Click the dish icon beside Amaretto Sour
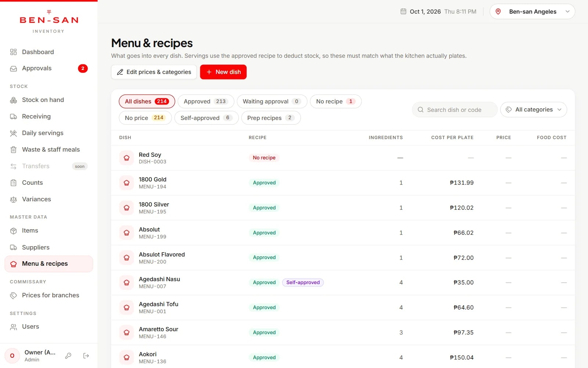588x368 pixels. 126,332
